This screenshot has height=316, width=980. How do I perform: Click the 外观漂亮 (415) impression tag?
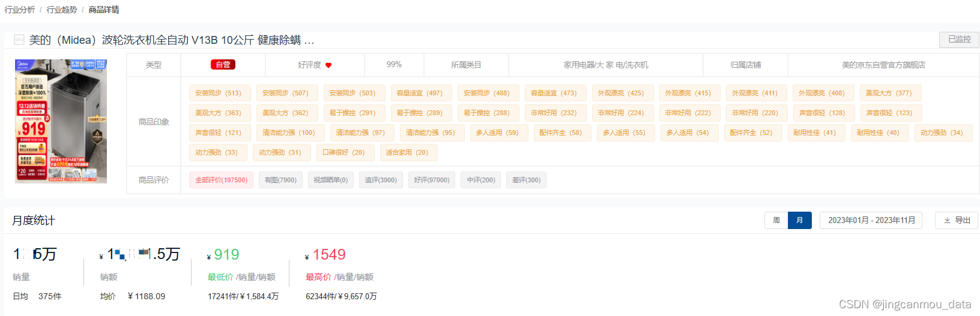689,93
